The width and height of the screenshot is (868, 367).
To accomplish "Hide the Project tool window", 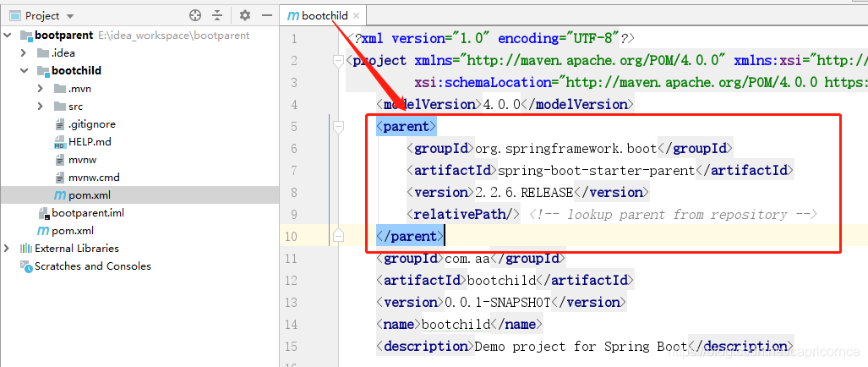I will click(267, 15).
